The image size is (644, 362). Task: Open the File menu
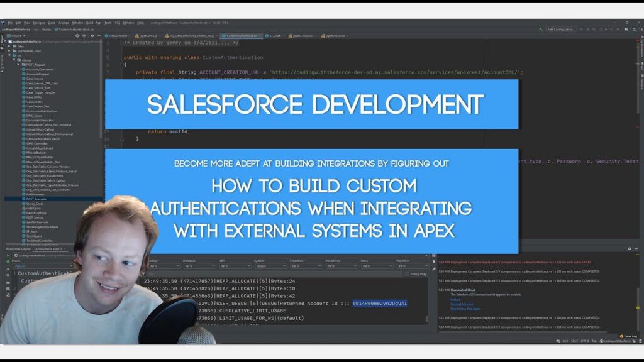tap(10, 23)
